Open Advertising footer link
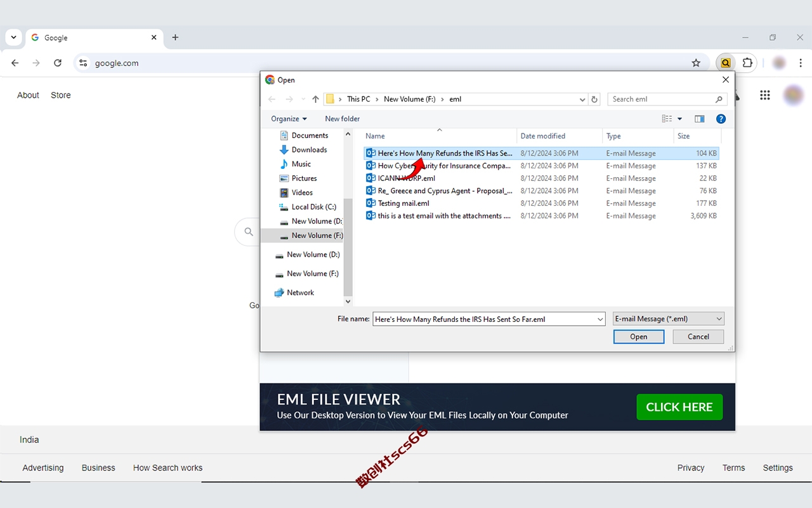The image size is (812, 508). pos(43,468)
